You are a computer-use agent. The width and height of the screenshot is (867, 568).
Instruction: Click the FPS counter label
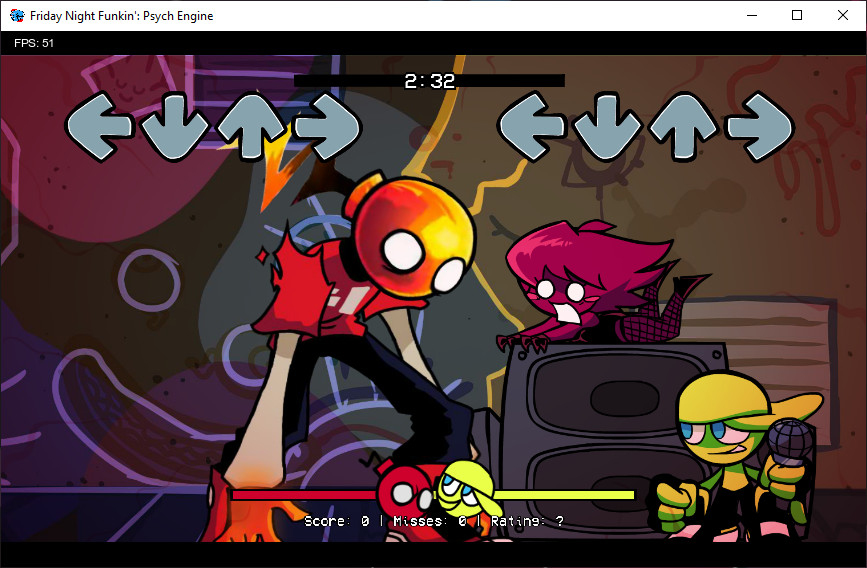click(34, 43)
